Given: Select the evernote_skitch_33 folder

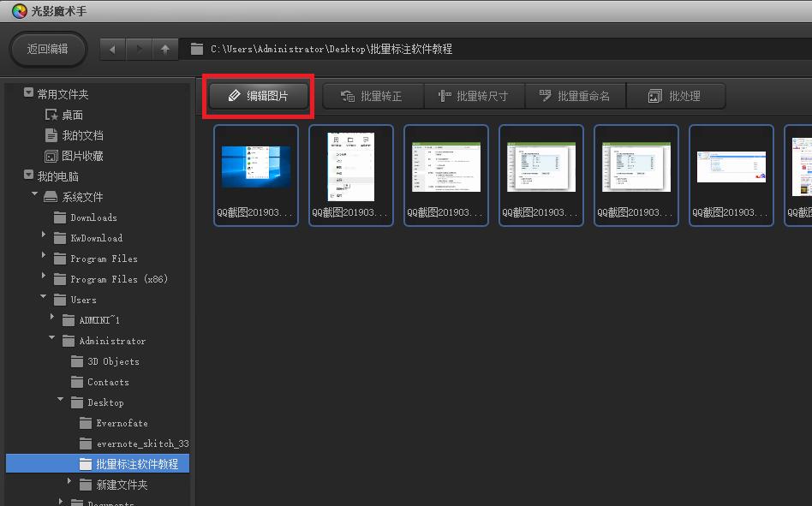Looking at the screenshot, I should tap(134, 443).
